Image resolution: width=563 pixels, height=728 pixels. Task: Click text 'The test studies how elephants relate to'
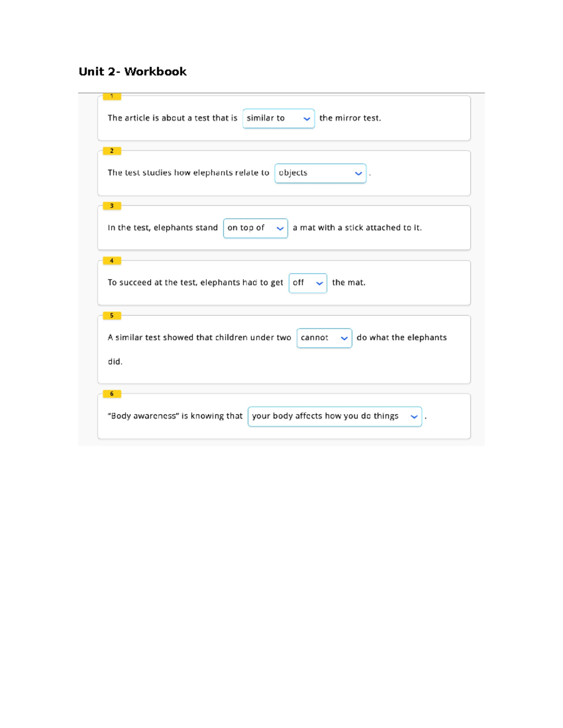coord(188,173)
